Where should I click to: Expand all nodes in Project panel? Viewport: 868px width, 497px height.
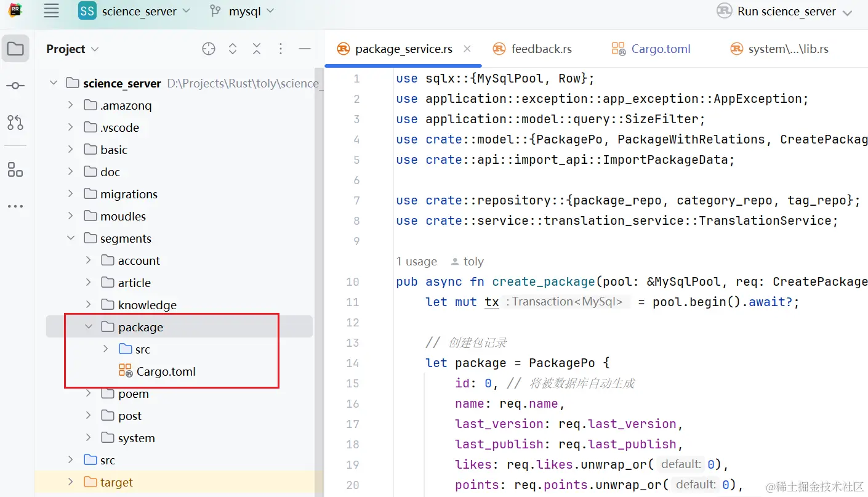pos(233,49)
